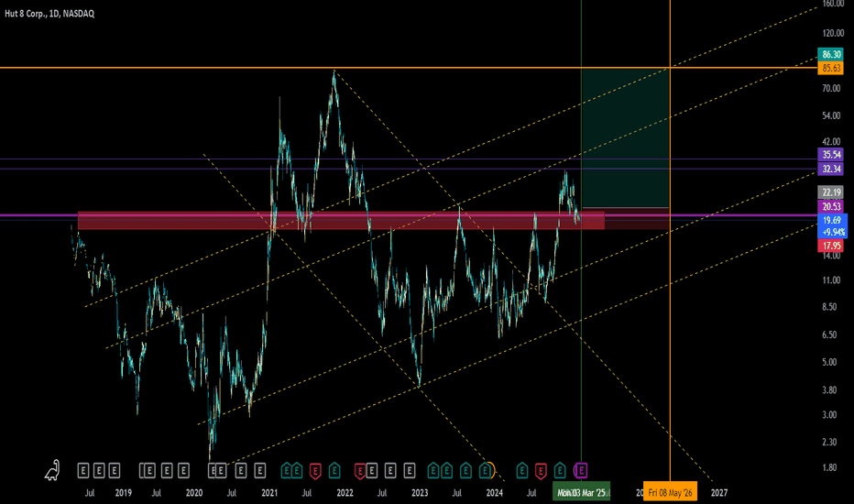Click the magenta 20.53 price label

(x=831, y=206)
